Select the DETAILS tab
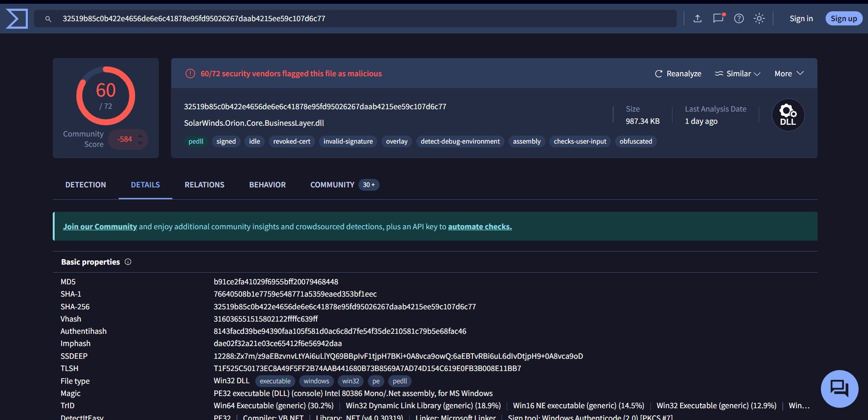This screenshot has height=420, width=868. click(x=146, y=185)
